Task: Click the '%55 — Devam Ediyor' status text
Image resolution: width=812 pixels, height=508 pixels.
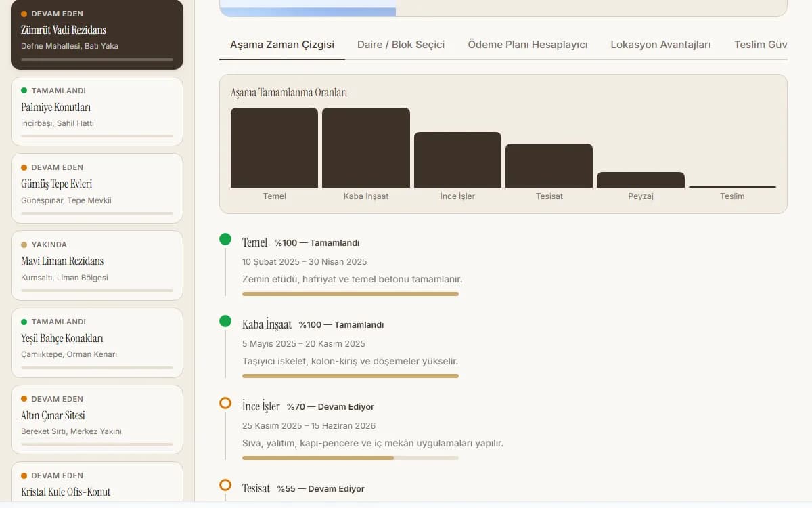Action: (x=321, y=489)
